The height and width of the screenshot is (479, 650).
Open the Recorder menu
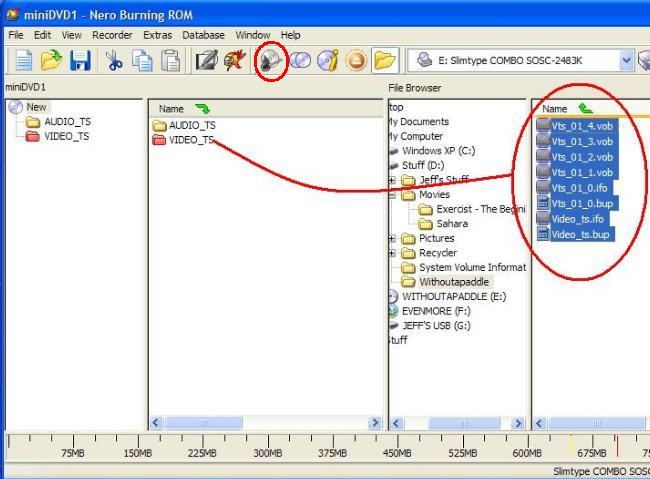coord(112,35)
